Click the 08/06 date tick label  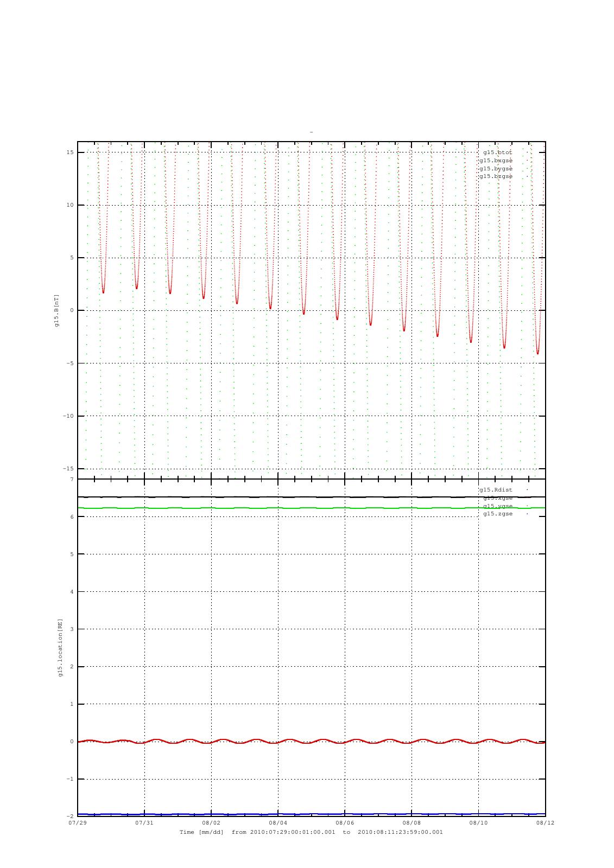point(345,823)
